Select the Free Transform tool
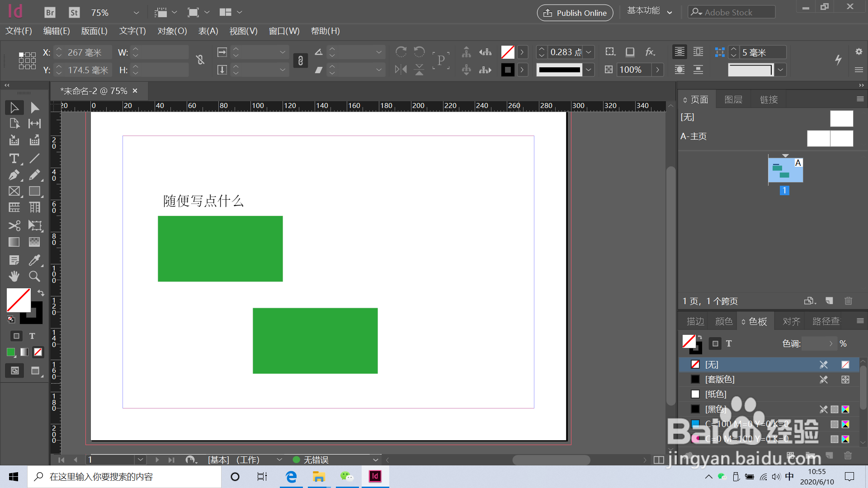The image size is (868, 488). point(34,225)
